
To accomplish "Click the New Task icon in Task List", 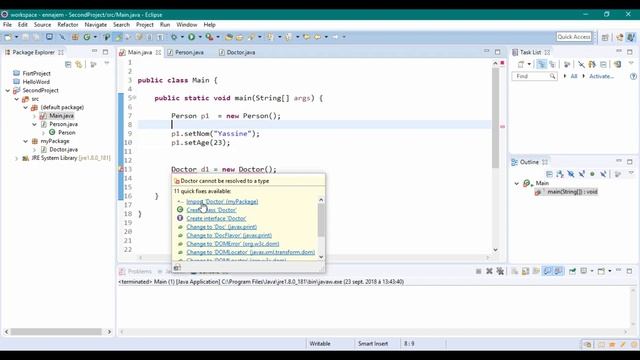I will (x=521, y=64).
